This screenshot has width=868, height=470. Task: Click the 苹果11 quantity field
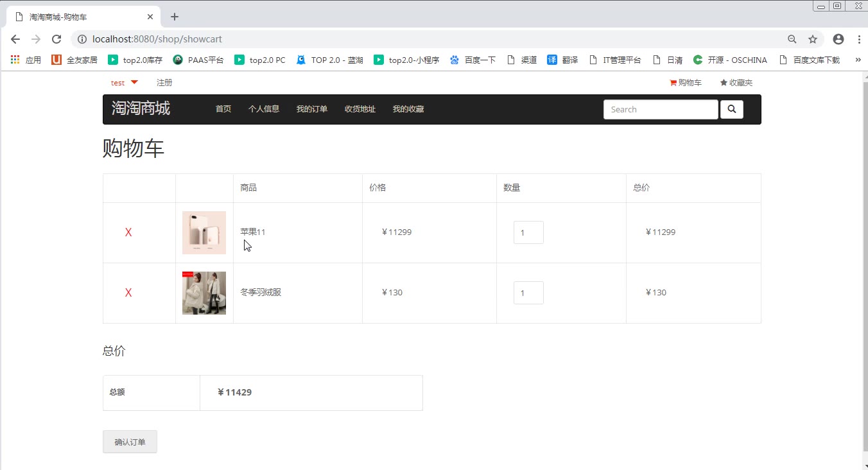pyautogui.click(x=528, y=232)
